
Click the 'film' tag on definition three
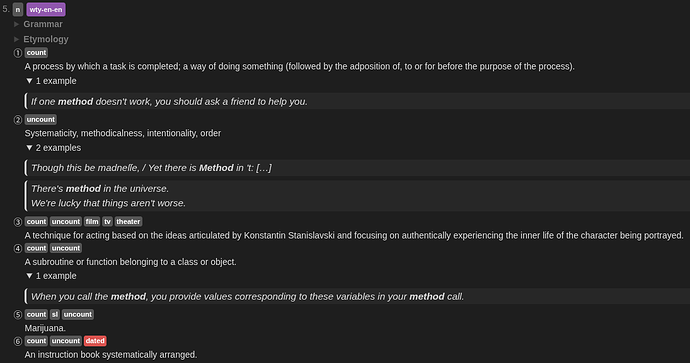pos(92,222)
